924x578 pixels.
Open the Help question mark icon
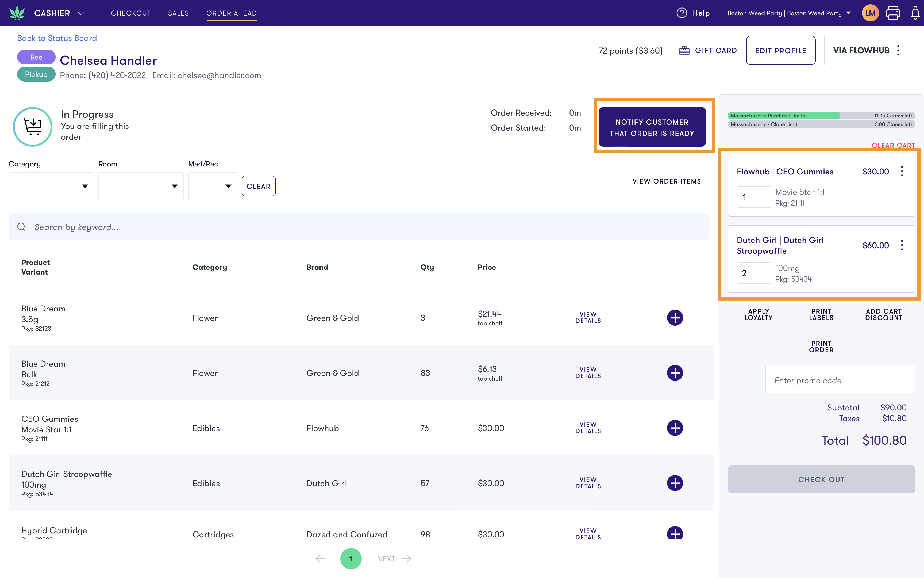[682, 13]
